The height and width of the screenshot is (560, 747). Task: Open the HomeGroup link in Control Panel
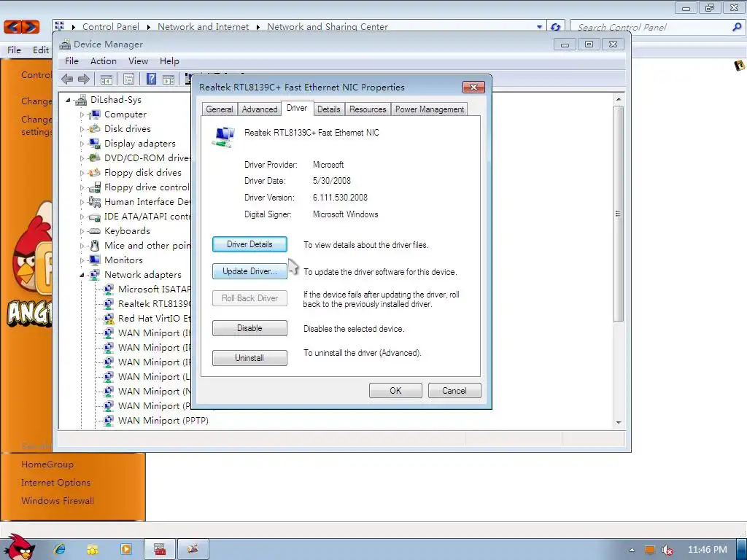pos(47,464)
